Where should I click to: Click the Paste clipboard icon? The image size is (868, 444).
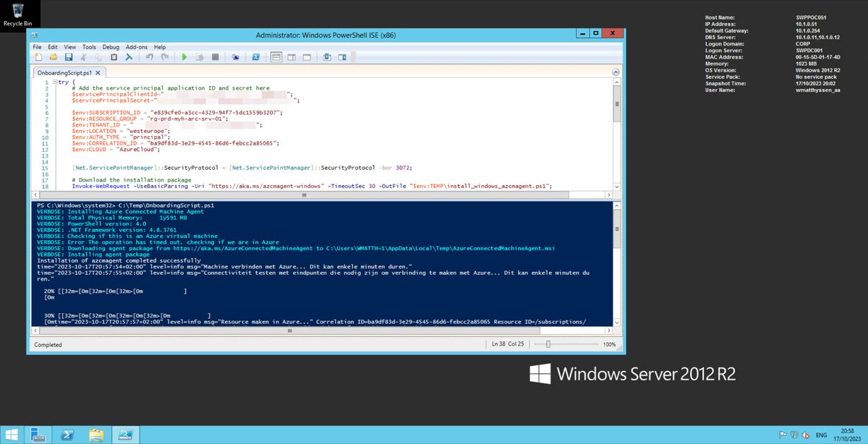114,57
